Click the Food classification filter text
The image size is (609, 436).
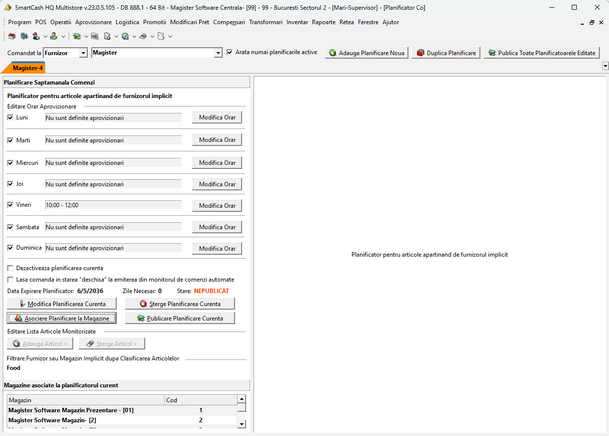pos(13,368)
